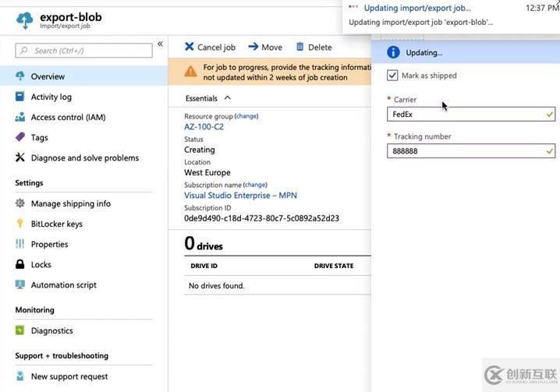
Task: Collapse the sidebar with double chevron
Action: click(161, 44)
